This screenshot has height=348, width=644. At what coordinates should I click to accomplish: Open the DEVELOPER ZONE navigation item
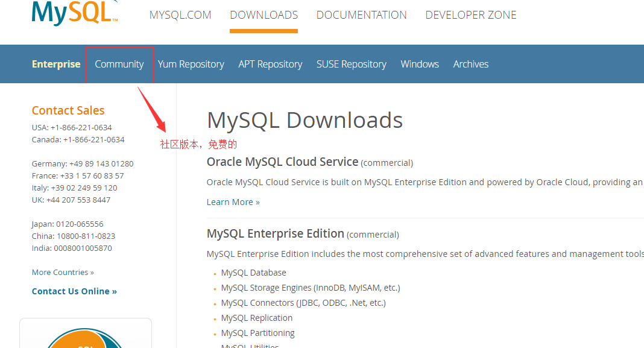(471, 15)
